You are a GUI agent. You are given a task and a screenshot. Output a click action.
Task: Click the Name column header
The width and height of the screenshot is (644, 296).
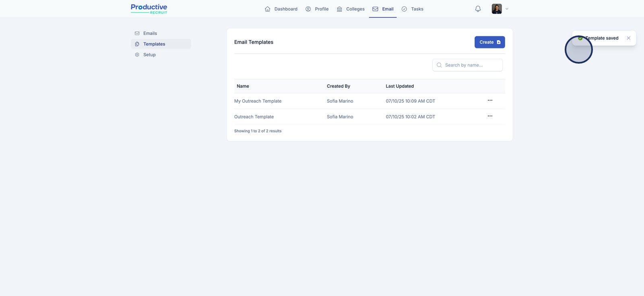click(243, 86)
